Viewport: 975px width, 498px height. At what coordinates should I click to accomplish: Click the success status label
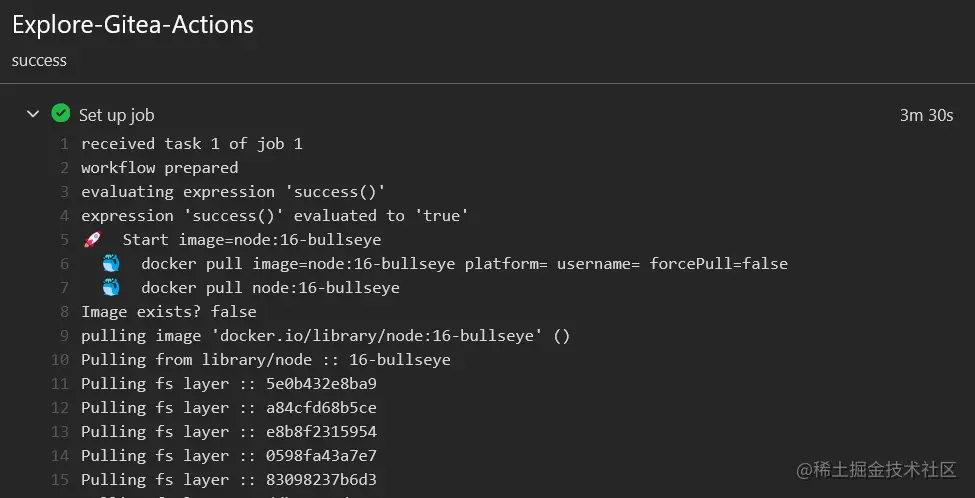point(39,60)
